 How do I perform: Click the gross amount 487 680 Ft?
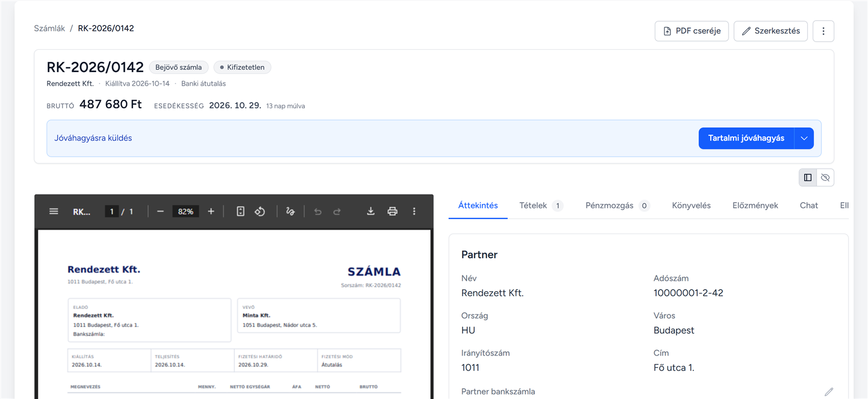click(111, 104)
